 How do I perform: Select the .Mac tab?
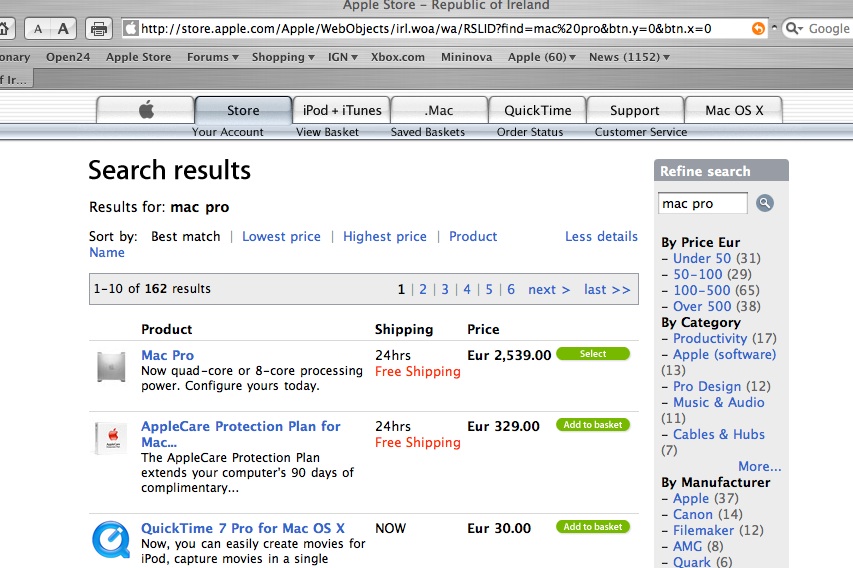439,110
